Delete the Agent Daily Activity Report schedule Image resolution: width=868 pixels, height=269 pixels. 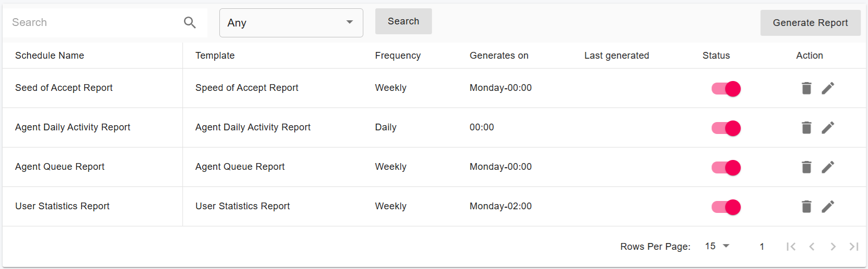point(806,128)
